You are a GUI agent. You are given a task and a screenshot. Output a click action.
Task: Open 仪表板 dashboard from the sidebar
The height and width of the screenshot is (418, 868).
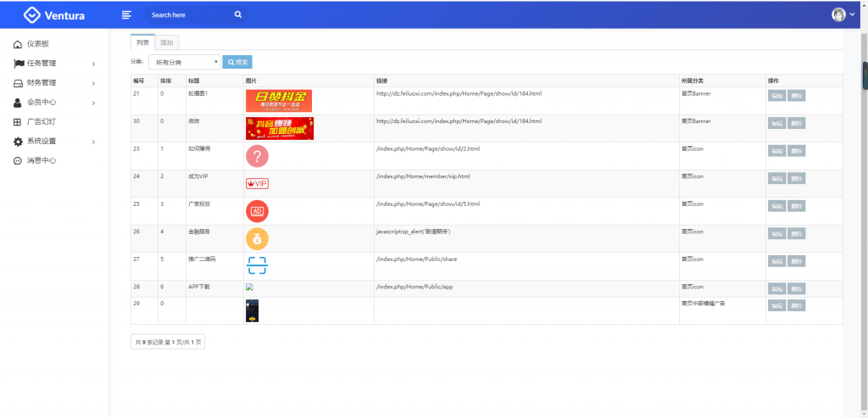(37, 44)
